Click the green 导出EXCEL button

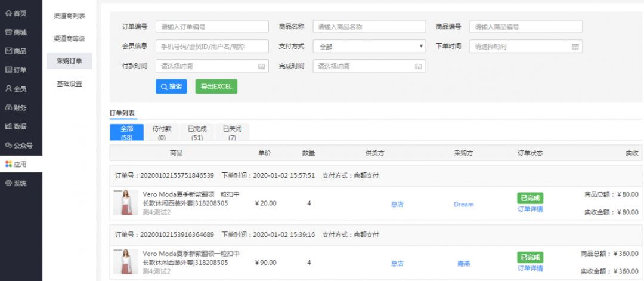(216, 87)
